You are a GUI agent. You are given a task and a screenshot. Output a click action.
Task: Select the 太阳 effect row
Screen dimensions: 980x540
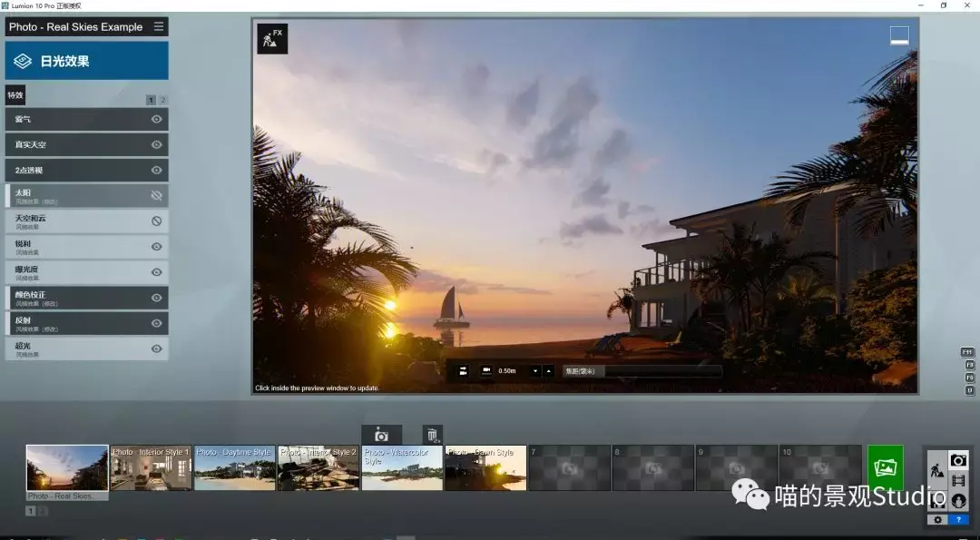(x=87, y=196)
